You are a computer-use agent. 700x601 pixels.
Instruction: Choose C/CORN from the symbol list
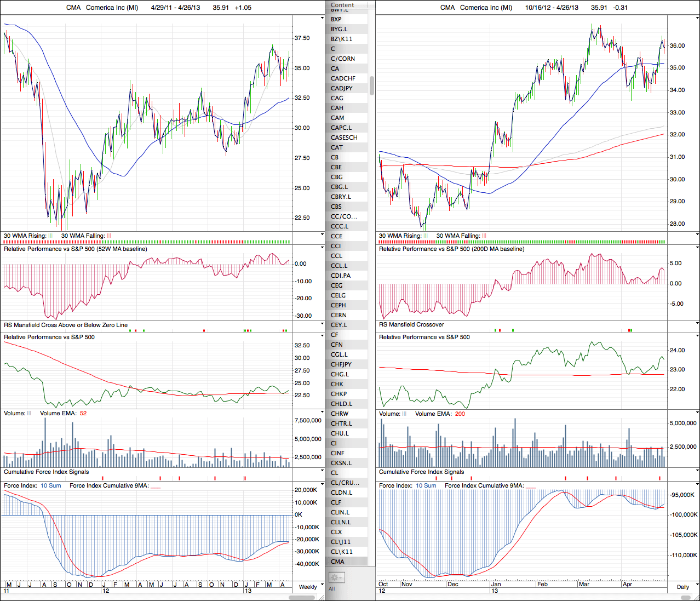(343, 59)
